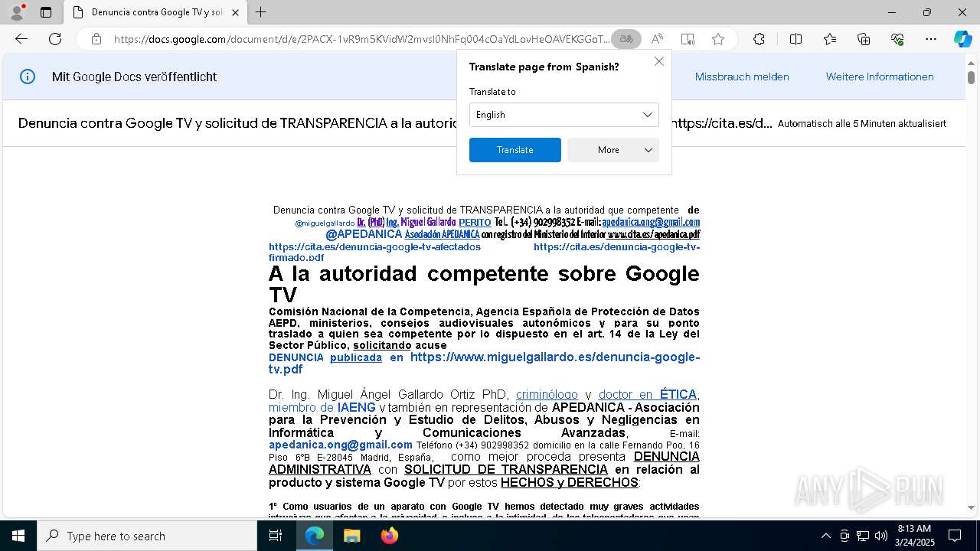Click the apedanica.ong@gmail.com body email link
Viewport: 980px width, 551px height.
(341, 445)
